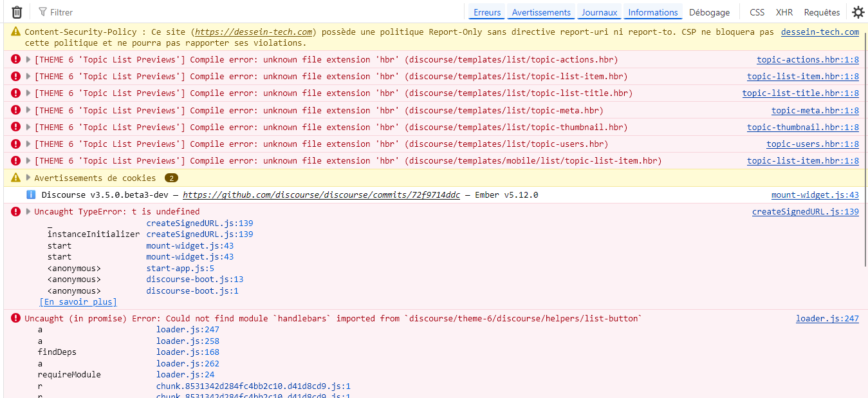Open topic-thumbnail.hbr:1:8 source link

coord(803,127)
